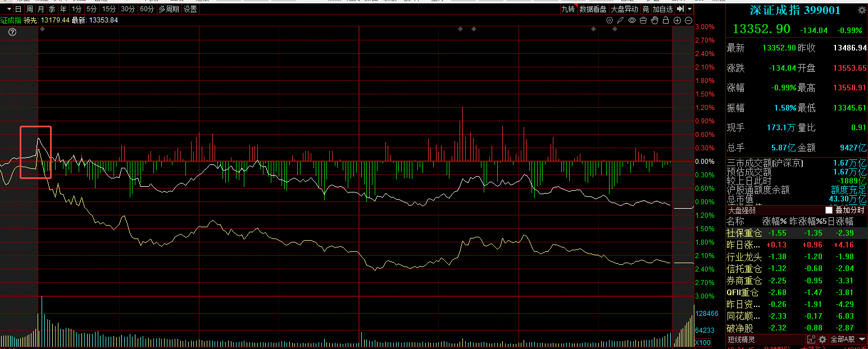Click the help question mark icon

click(x=12, y=33)
